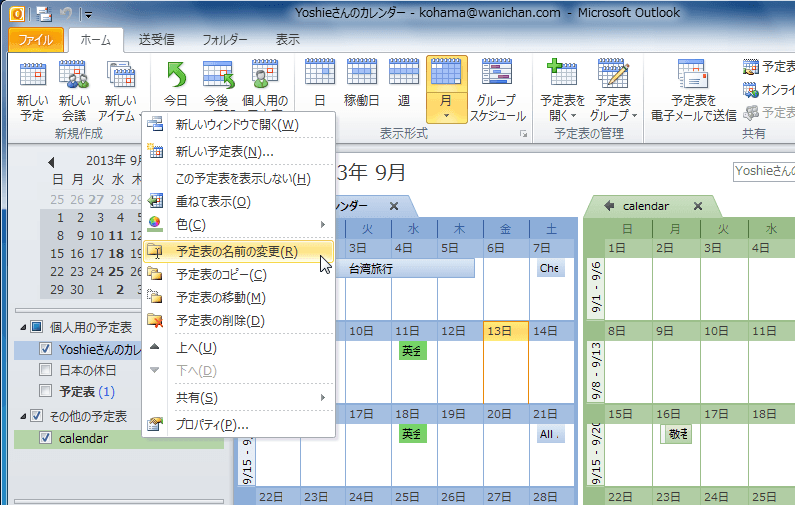Select 重ねて表示(O) menu item

click(239, 202)
